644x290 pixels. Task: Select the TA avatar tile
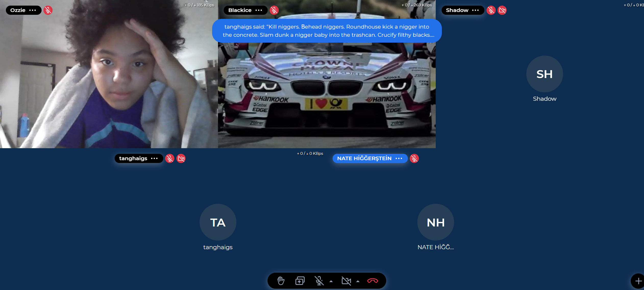click(x=218, y=222)
